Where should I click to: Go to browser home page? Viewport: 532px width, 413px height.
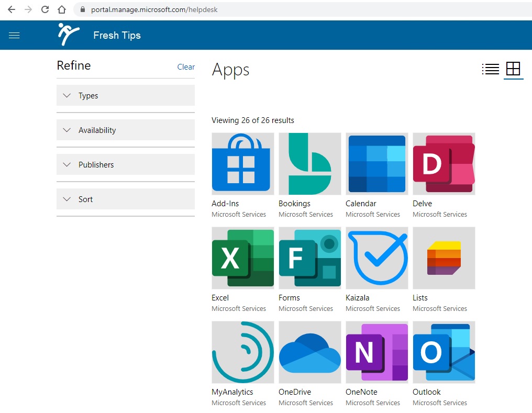[62, 9]
